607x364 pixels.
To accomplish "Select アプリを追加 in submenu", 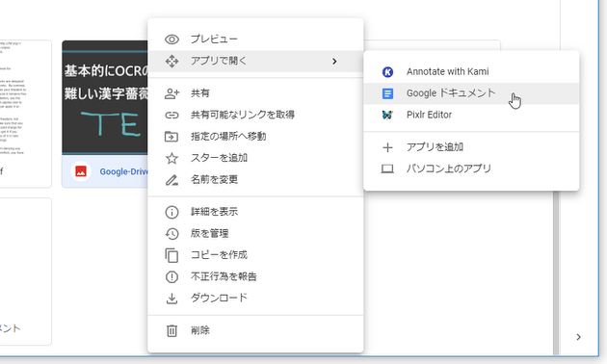I will 471,147.
